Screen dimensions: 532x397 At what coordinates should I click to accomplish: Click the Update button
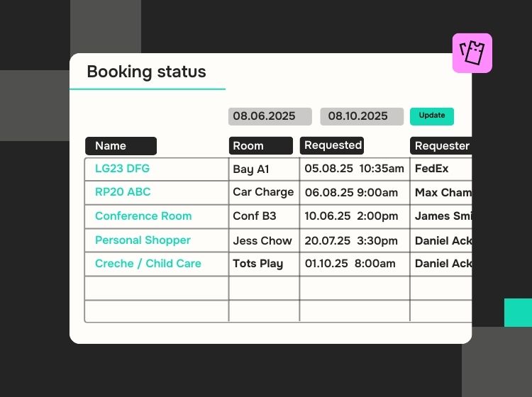click(431, 116)
